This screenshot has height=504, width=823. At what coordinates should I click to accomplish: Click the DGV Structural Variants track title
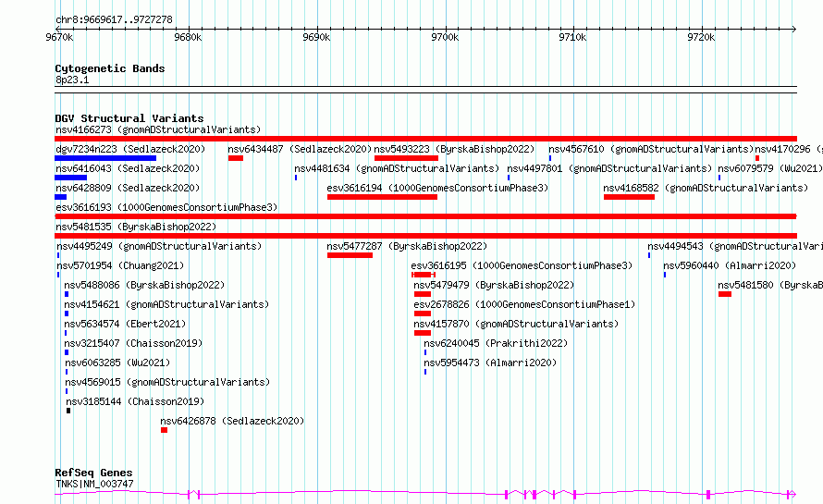pyautogui.click(x=129, y=118)
